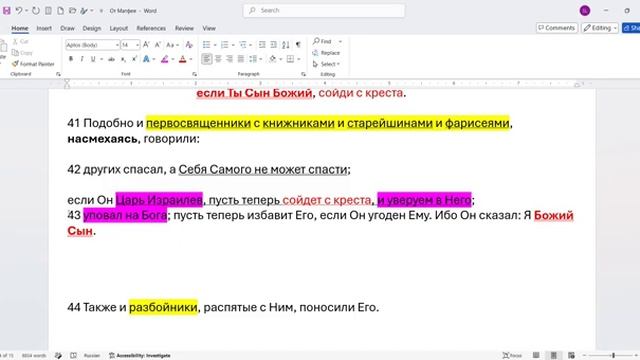This screenshot has width=640, height=360.
Task: Open the font name combo box
Action: coord(92,44)
